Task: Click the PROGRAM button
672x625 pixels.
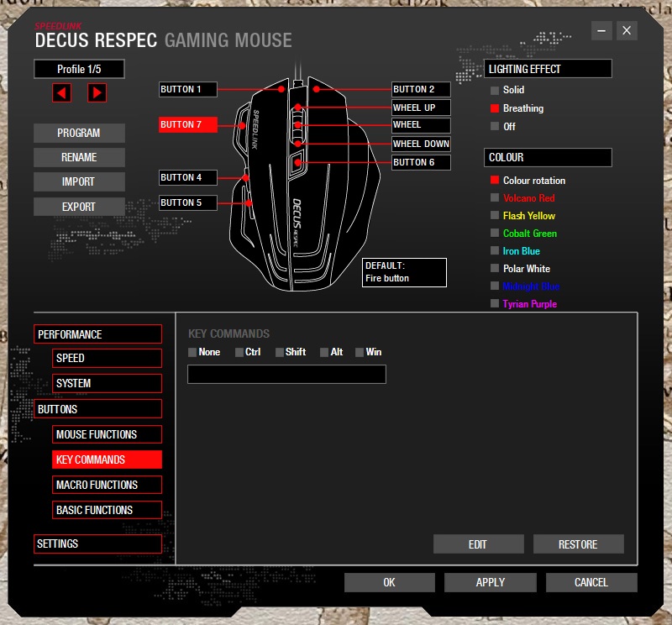Action: [79, 134]
